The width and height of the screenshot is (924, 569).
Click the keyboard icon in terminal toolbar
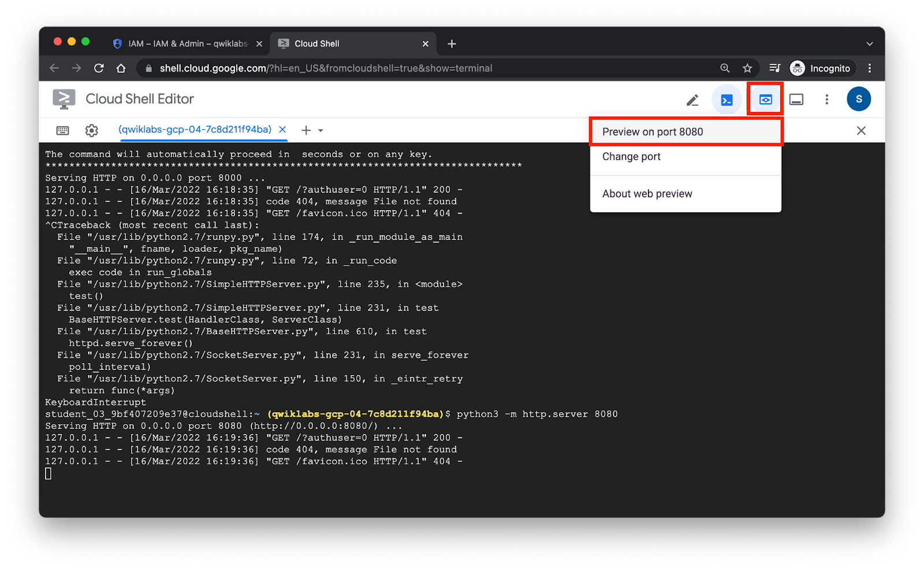63,130
